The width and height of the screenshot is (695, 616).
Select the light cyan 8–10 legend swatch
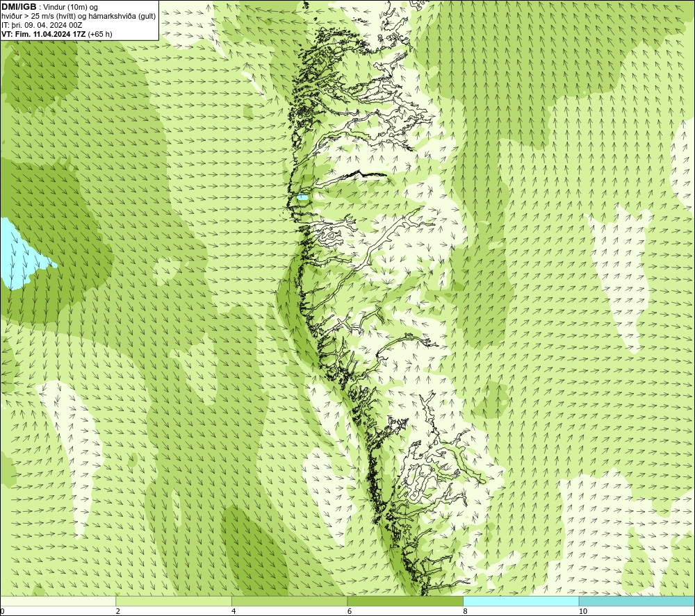pyautogui.click(x=521, y=601)
